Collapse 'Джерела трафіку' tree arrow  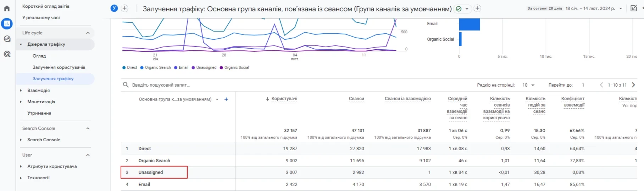click(x=21, y=44)
